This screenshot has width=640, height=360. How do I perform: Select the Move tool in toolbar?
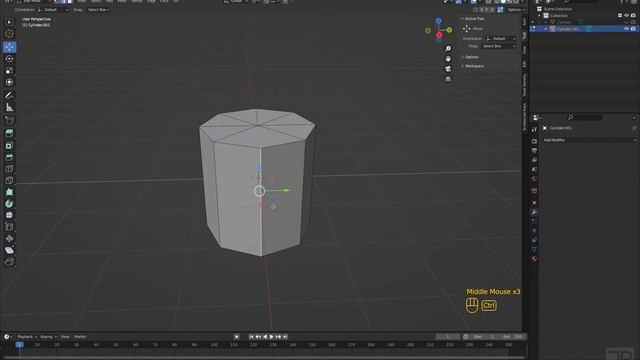tap(9, 47)
